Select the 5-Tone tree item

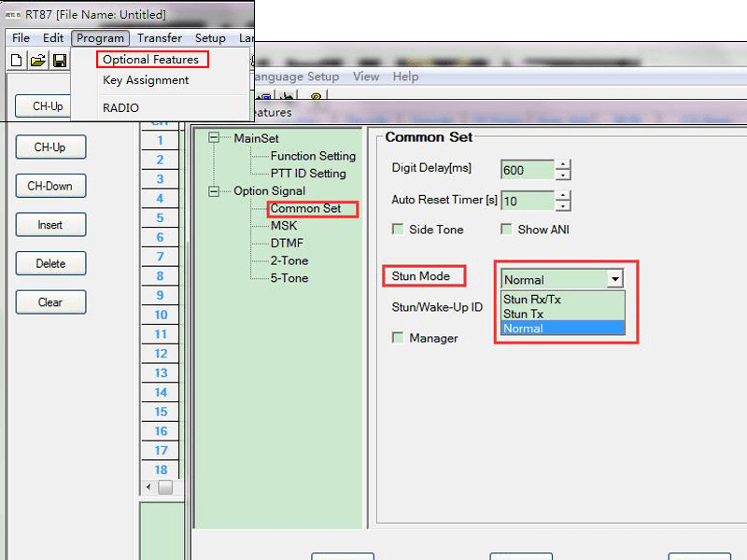[289, 278]
